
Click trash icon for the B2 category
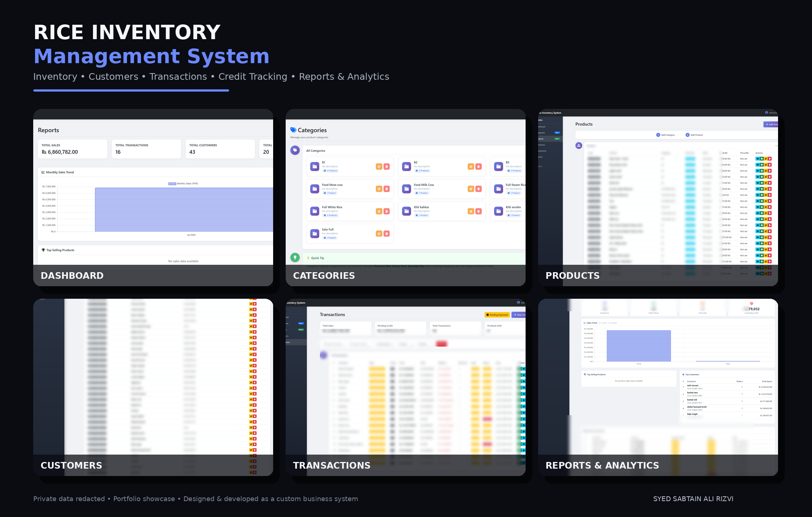point(478,167)
